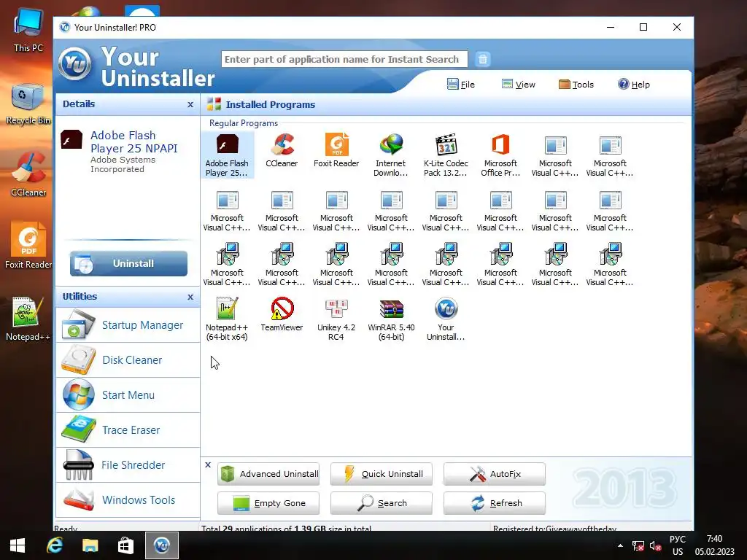Open This PC desktop icon
Image resolution: width=747 pixels, height=560 pixels.
28,31
